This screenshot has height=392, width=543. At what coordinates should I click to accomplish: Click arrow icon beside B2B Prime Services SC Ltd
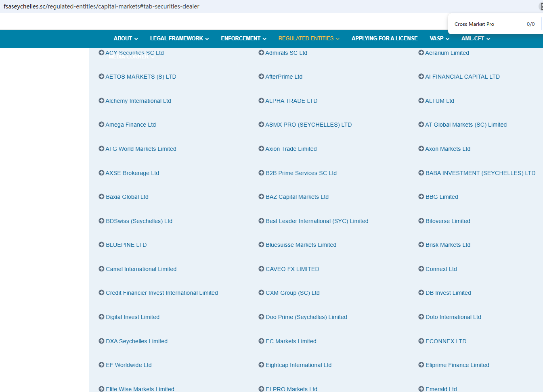(x=261, y=173)
